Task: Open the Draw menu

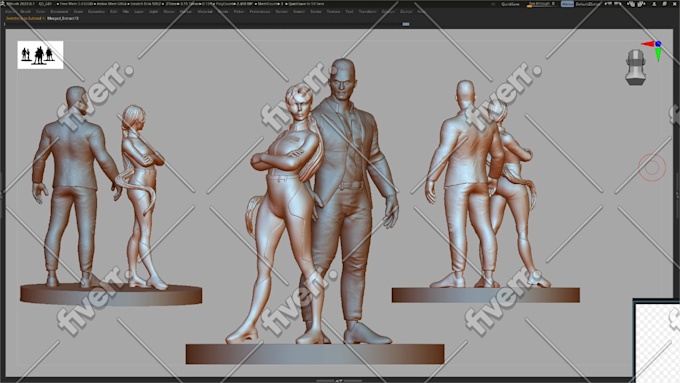Action: point(78,12)
